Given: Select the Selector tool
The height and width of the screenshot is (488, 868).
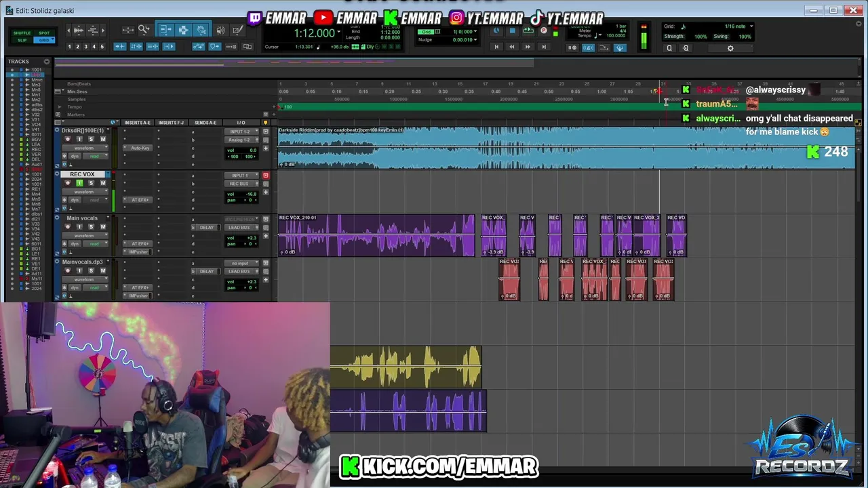Looking at the screenshot, I should tap(184, 30).
